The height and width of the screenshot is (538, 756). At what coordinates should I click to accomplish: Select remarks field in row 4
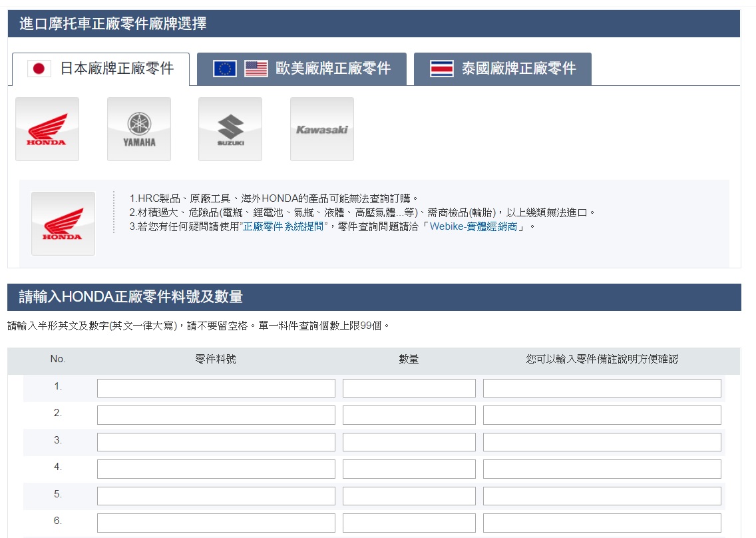pyautogui.click(x=602, y=469)
